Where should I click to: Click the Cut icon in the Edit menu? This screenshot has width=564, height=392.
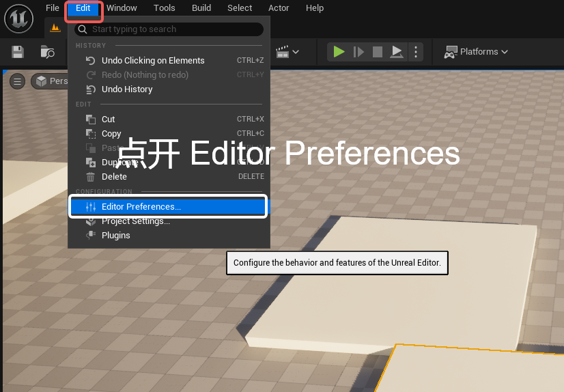coord(91,119)
